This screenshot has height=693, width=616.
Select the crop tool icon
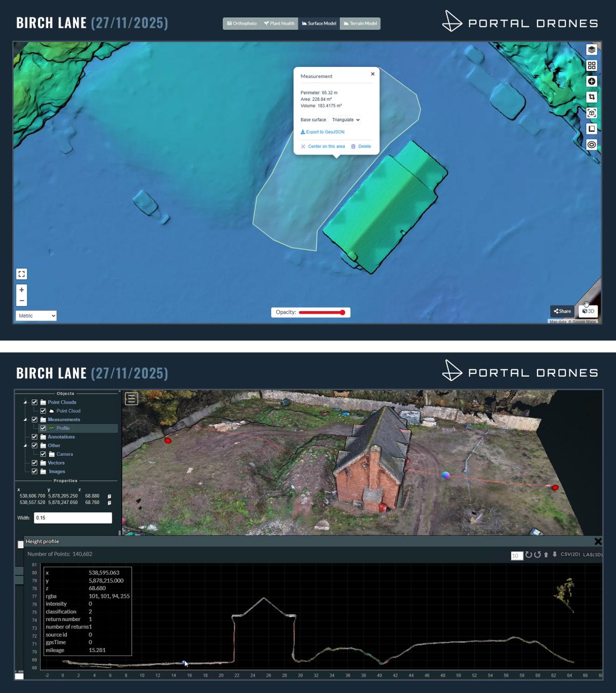(592, 97)
